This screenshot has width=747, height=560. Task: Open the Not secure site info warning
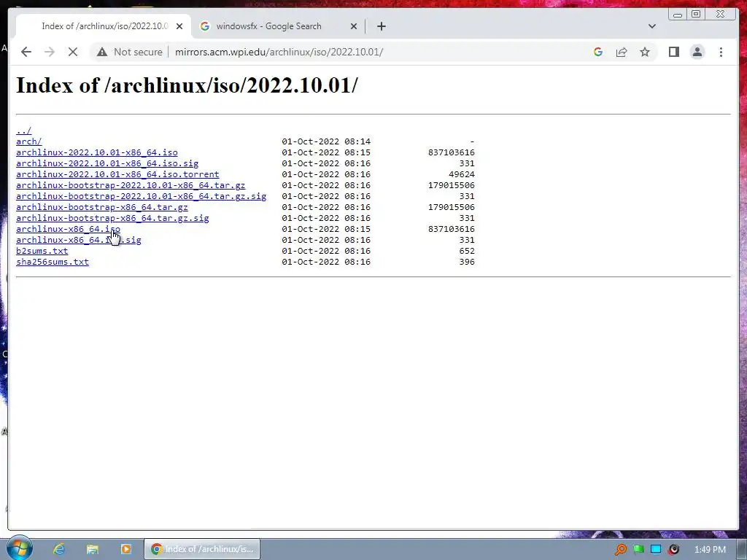(x=129, y=52)
